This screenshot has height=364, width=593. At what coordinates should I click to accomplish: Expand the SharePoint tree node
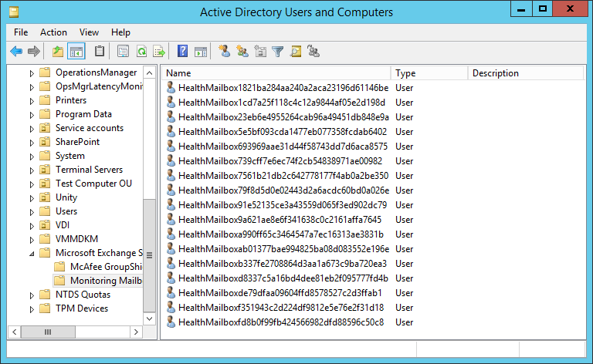coord(32,143)
